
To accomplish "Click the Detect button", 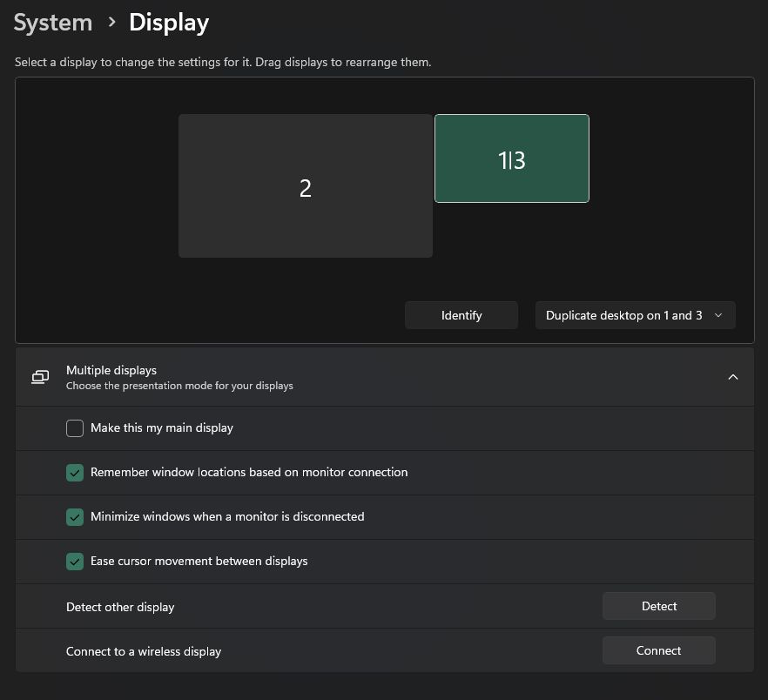I will coord(659,606).
